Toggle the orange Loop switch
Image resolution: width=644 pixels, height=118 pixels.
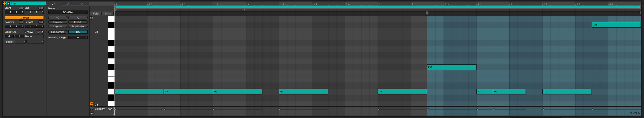click(x=24, y=18)
